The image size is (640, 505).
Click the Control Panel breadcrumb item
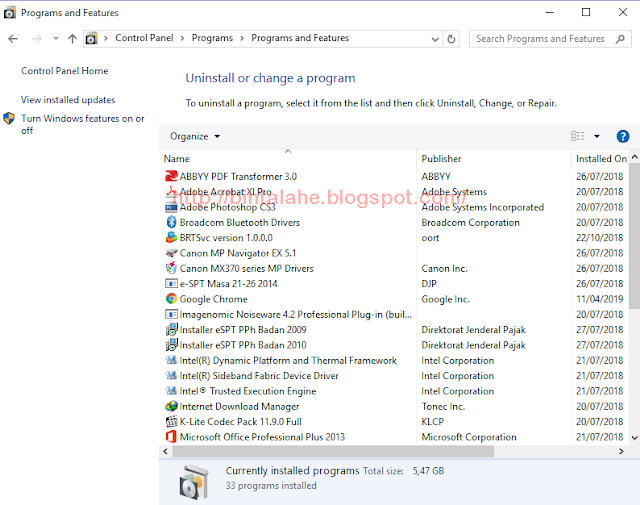click(144, 38)
